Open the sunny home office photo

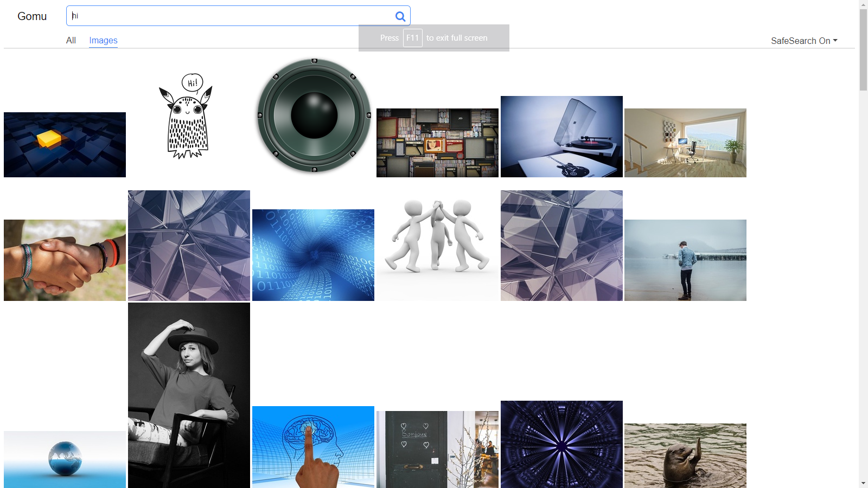(x=685, y=143)
